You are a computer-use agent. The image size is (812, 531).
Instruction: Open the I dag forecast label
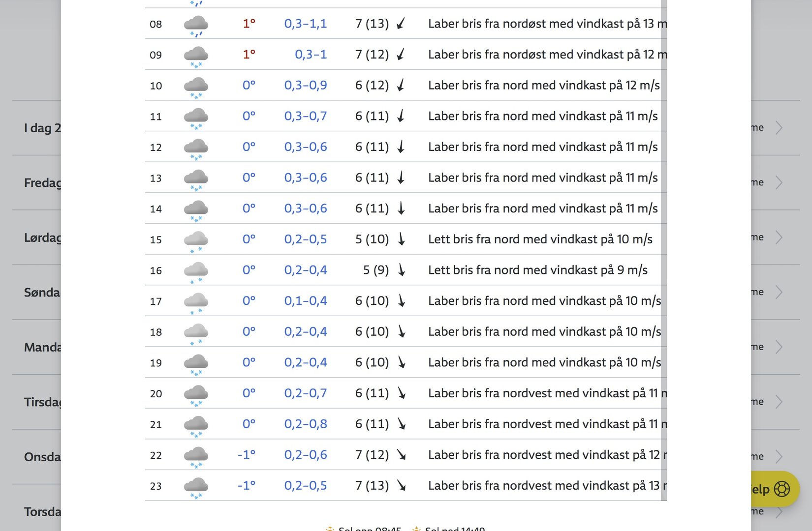(x=42, y=128)
